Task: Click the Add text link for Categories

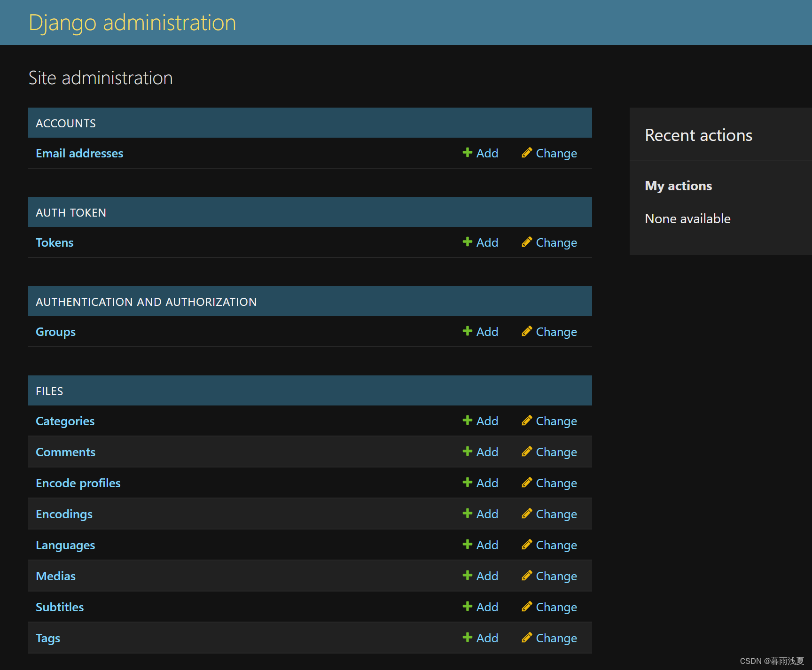Action: (x=487, y=421)
